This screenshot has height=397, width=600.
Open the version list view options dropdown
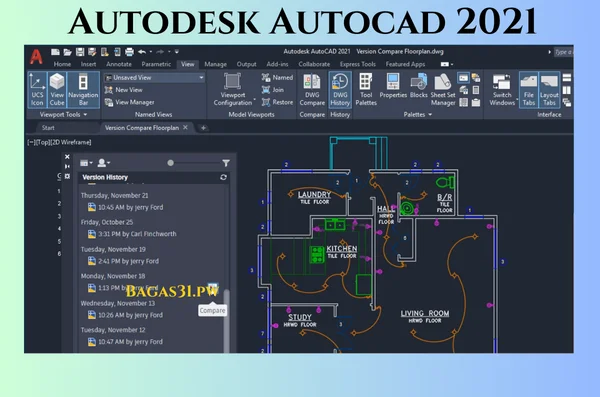[x=86, y=163]
